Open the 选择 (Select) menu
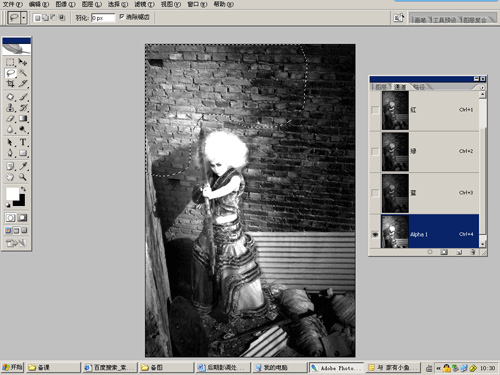Image resolution: width=500 pixels, height=375 pixels. (x=118, y=4)
